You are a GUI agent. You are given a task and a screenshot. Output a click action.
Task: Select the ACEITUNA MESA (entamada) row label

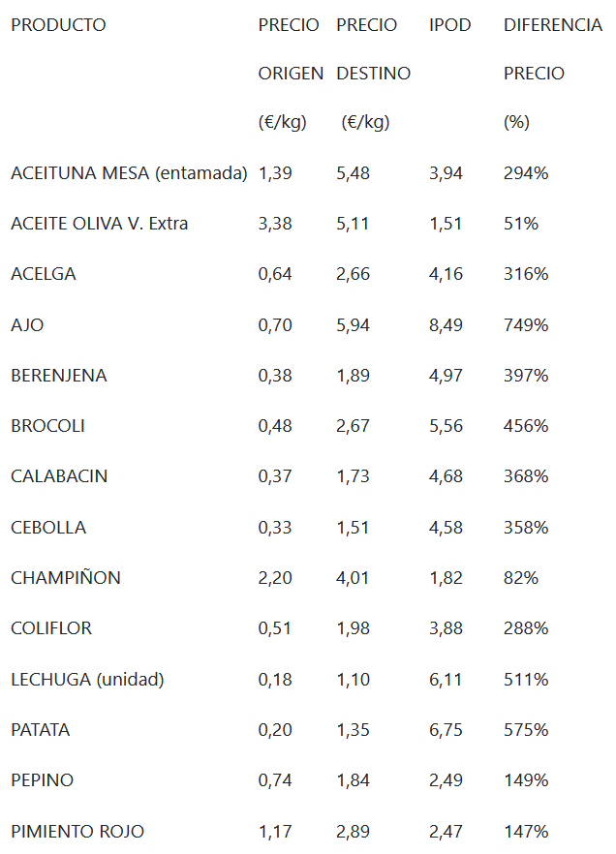129,173
